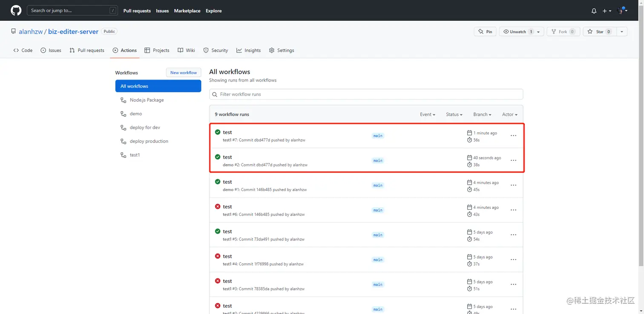Open the Branch filter dropdown

(482, 114)
